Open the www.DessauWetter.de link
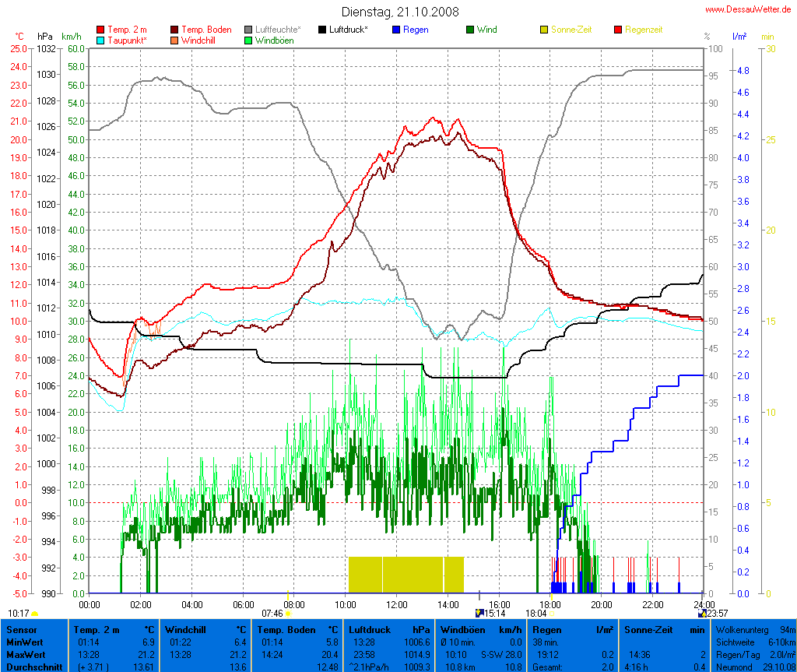Image resolution: width=797 pixels, height=672 pixels. pos(749,9)
